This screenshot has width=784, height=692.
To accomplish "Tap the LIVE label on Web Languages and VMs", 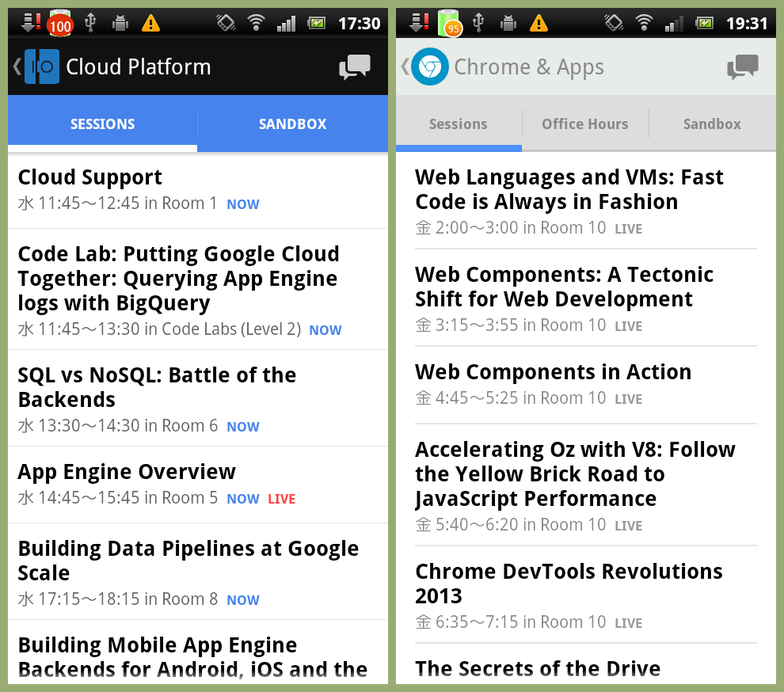I will pyautogui.click(x=629, y=229).
